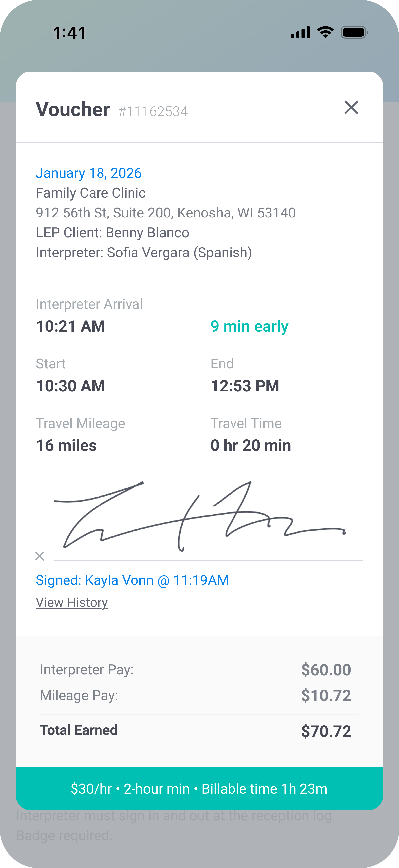This screenshot has height=868, width=399.
Task: Tap the Wi-Fi icon in status bar
Action: pyautogui.click(x=325, y=32)
